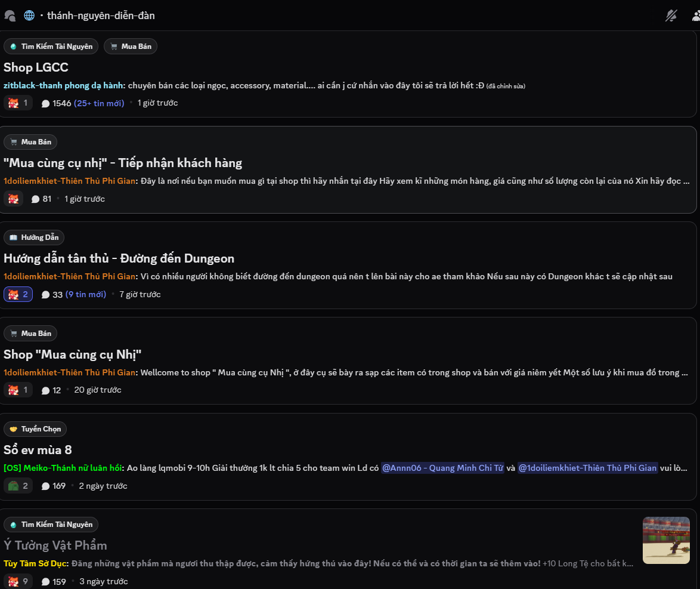Image resolution: width=700 pixels, height=589 pixels.
Task: Click the cart icon in Shop LGCC's Mua Bán tag
Action: (114, 47)
